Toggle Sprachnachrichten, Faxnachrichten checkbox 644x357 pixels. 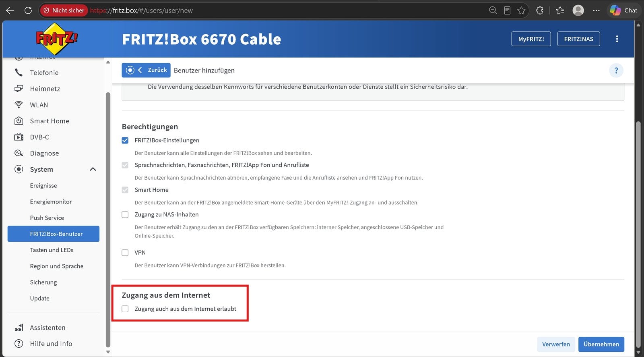click(125, 165)
